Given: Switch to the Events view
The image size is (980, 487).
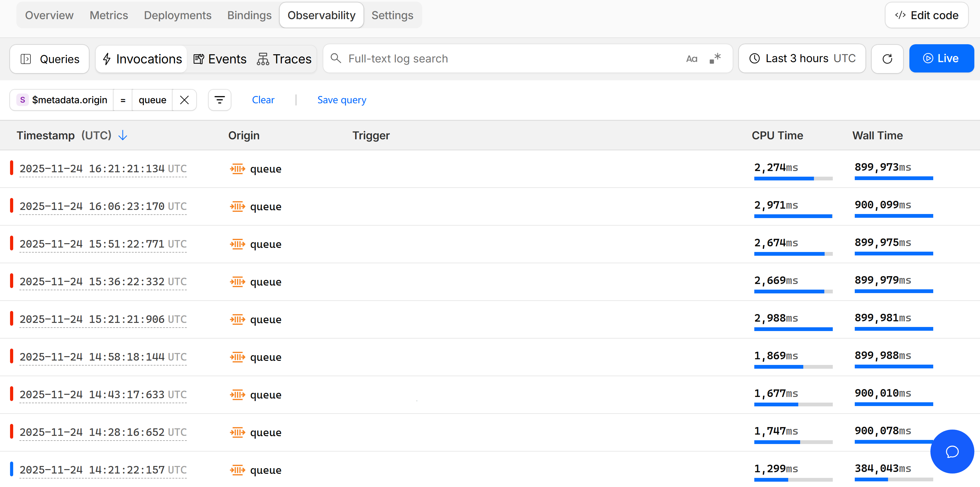Looking at the screenshot, I should click(220, 59).
